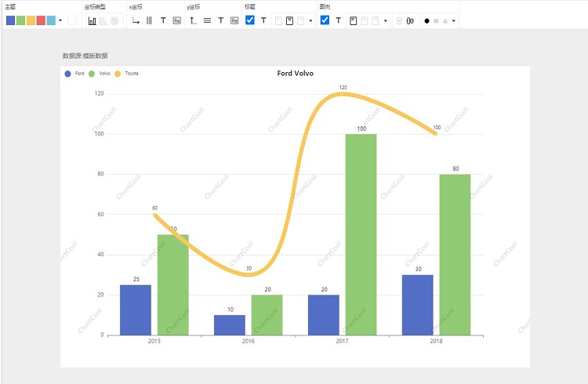This screenshot has height=384, width=588.
Task: Align chart title to the center
Action: click(289, 20)
